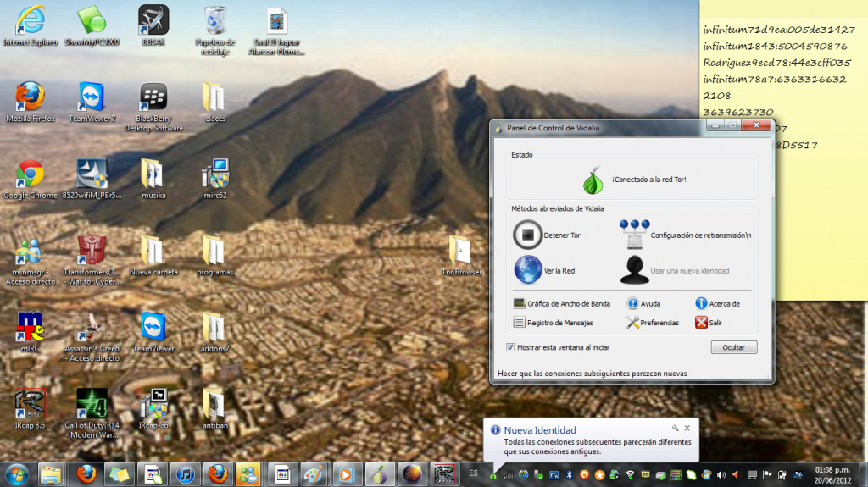This screenshot has height=487, width=868.
Task: Open Preferencias tools icon
Action: point(632,322)
